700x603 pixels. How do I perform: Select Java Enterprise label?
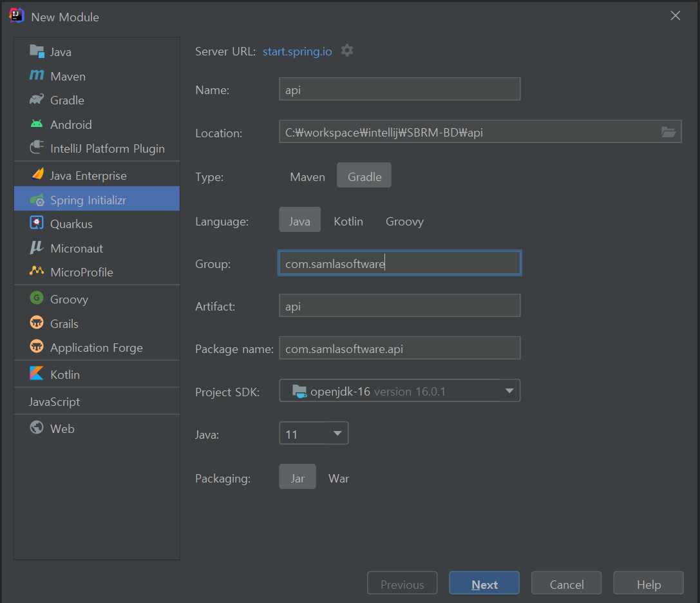click(x=88, y=176)
